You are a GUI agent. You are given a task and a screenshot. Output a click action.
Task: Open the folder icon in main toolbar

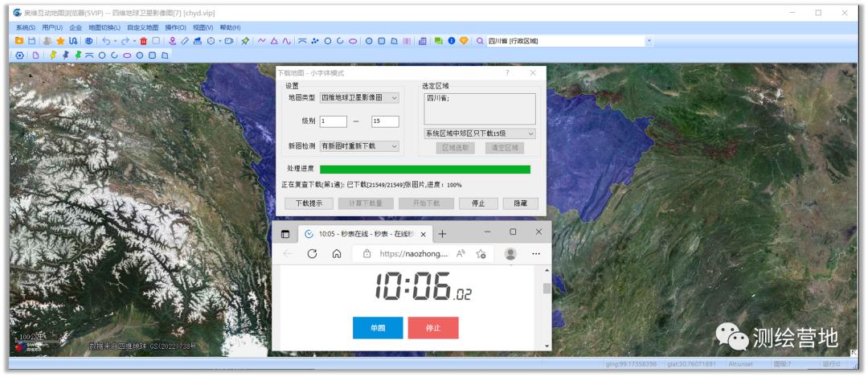point(18,41)
